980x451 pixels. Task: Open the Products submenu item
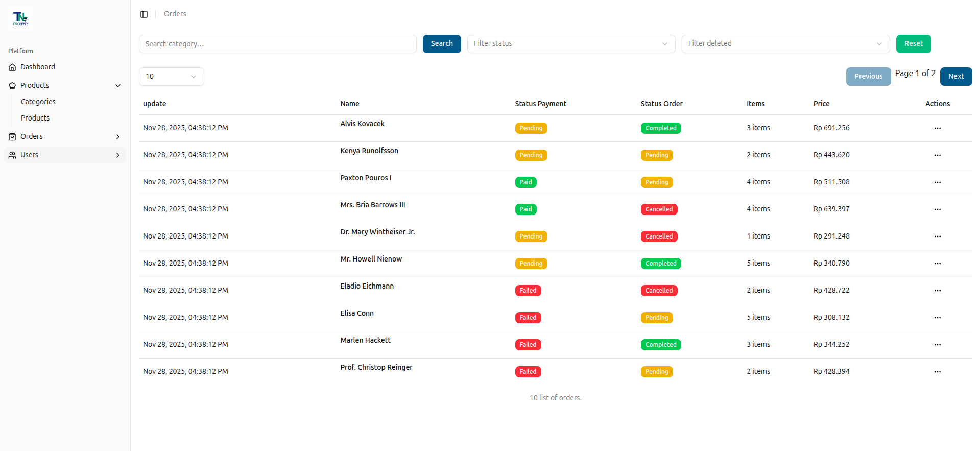[x=35, y=118]
